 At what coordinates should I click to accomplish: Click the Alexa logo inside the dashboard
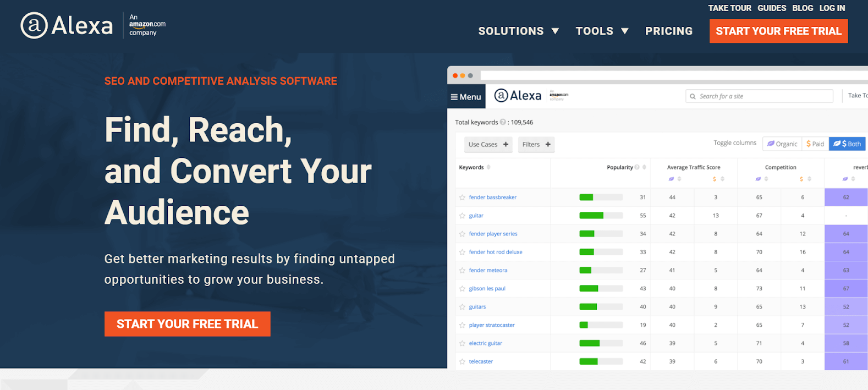(518, 96)
